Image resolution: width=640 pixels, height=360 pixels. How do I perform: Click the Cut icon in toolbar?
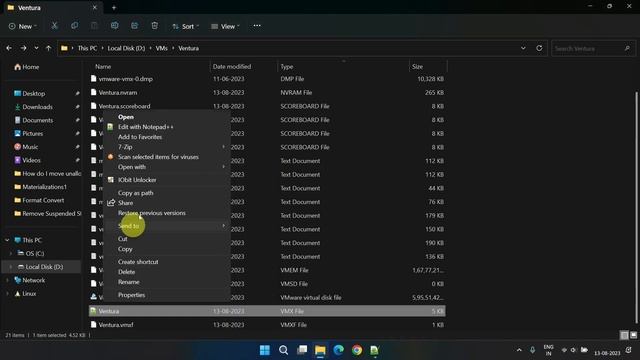[54, 26]
